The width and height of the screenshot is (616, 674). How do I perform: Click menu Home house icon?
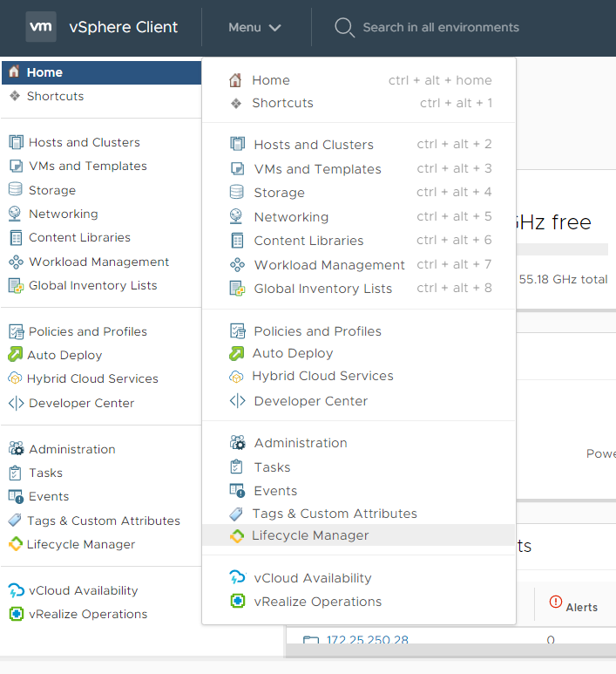(x=235, y=80)
